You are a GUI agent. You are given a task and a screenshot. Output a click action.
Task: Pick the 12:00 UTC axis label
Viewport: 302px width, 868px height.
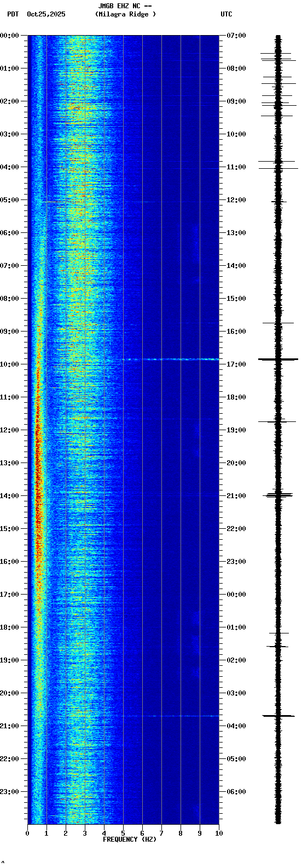(x=236, y=200)
